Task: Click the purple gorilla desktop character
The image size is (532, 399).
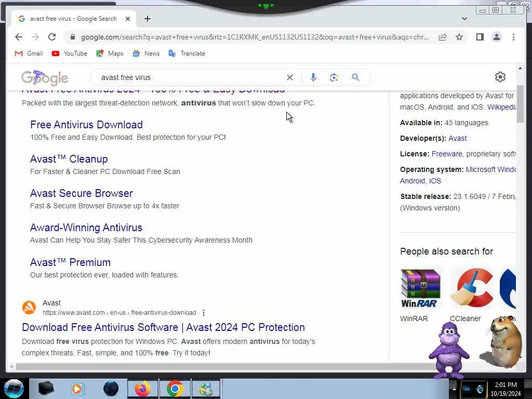Action: click(449, 350)
